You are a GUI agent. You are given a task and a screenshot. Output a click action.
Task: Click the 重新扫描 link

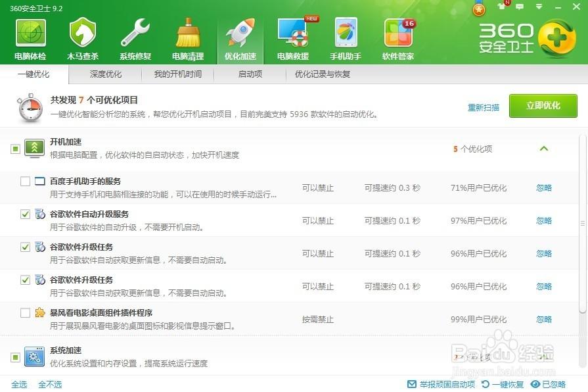click(483, 107)
